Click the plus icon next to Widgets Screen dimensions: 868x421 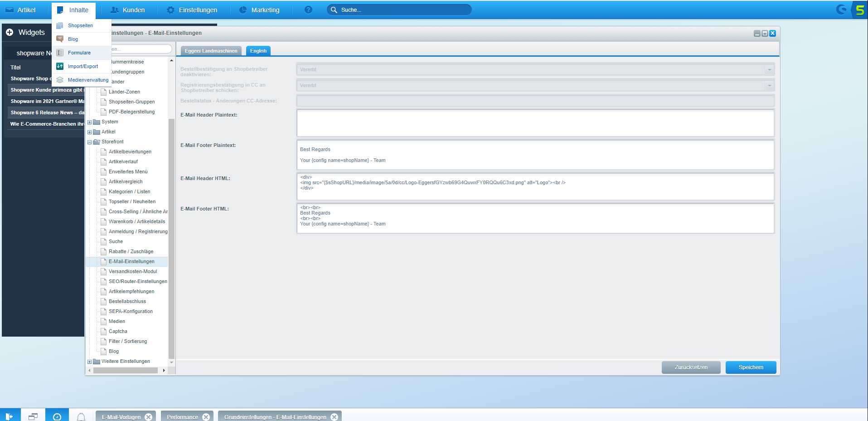tap(10, 32)
